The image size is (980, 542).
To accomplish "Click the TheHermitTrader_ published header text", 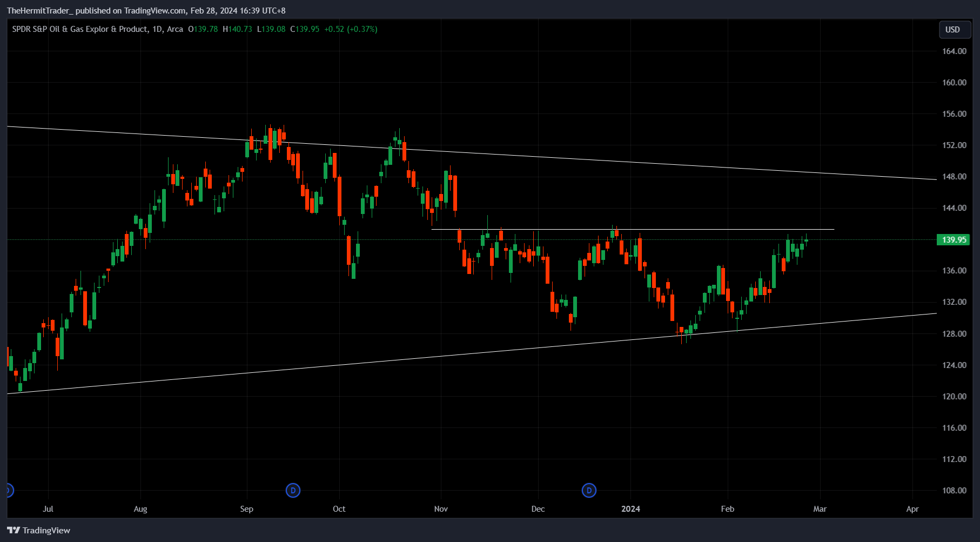I will pyautogui.click(x=146, y=11).
